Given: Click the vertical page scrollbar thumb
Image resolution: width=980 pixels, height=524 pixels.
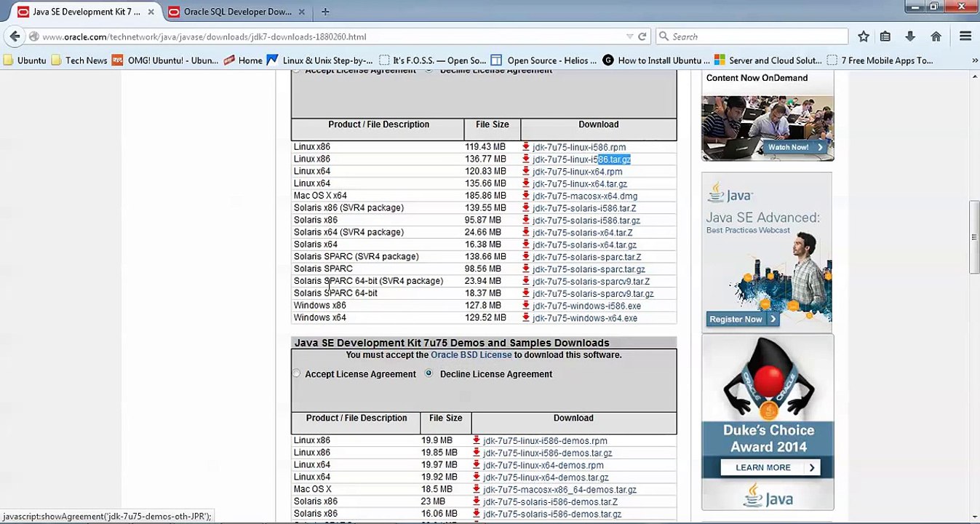Looking at the screenshot, I should [x=974, y=237].
